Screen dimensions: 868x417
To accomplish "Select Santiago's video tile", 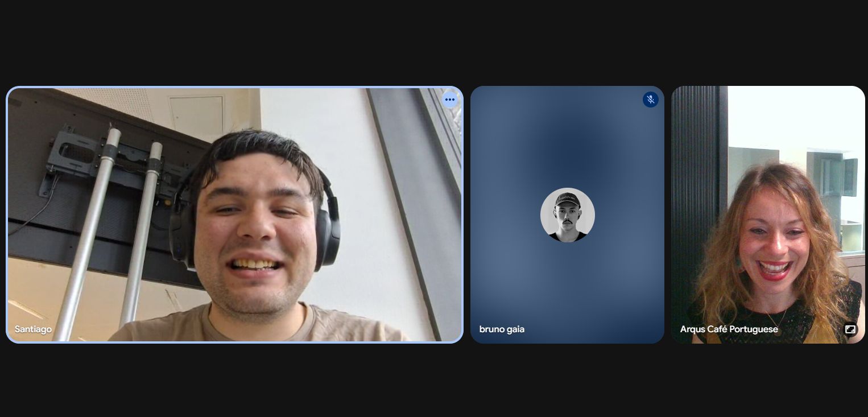I will [235, 214].
